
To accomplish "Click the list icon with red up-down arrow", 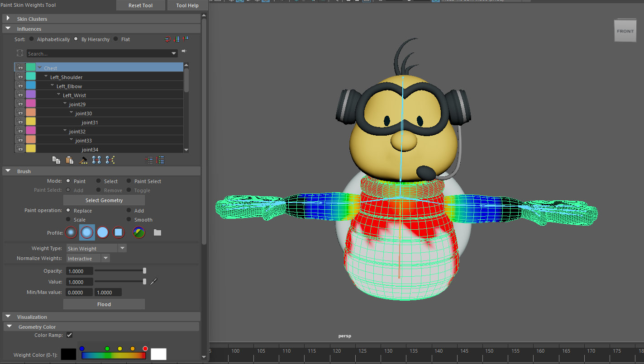I will [x=161, y=160].
